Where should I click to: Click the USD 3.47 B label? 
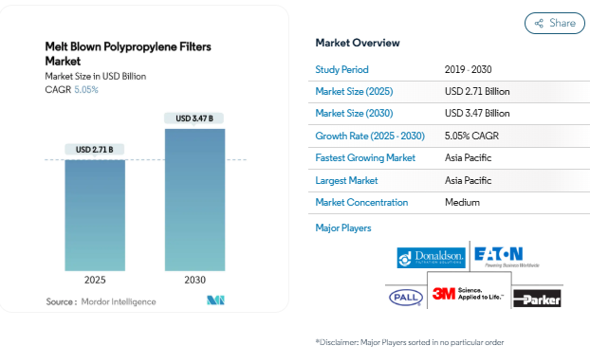tap(194, 118)
